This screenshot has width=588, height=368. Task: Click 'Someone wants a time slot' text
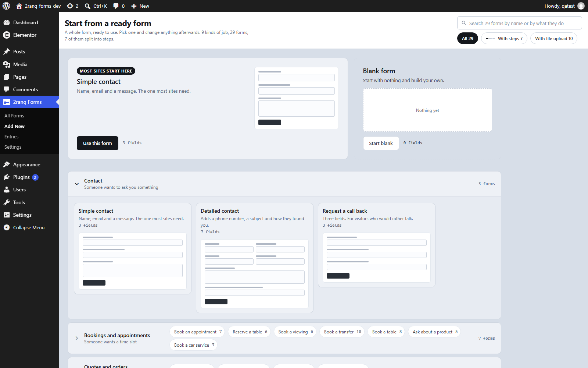(110, 342)
